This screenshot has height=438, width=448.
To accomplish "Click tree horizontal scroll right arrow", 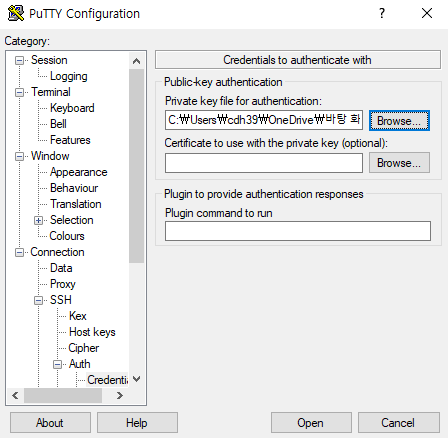I will pyautogui.click(x=120, y=396).
